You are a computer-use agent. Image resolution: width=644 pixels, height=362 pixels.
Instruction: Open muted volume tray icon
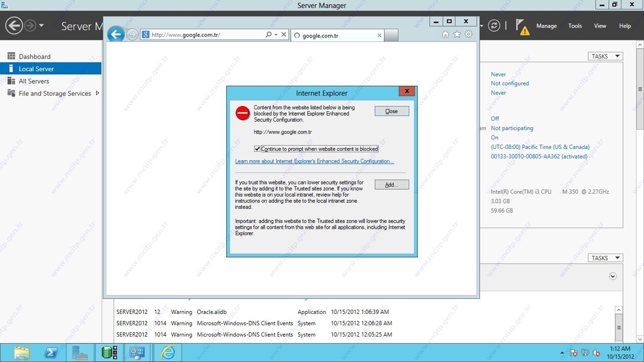[x=596, y=353]
